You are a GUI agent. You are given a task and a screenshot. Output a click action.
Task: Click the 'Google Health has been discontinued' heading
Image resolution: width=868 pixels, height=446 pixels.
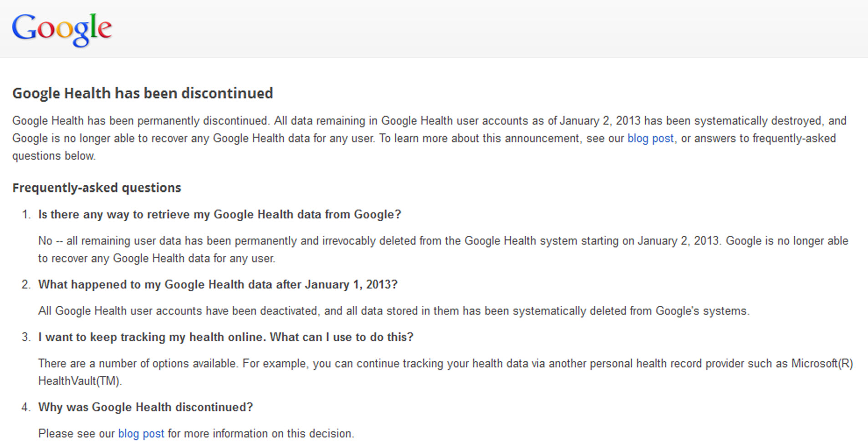click(143, 93)
